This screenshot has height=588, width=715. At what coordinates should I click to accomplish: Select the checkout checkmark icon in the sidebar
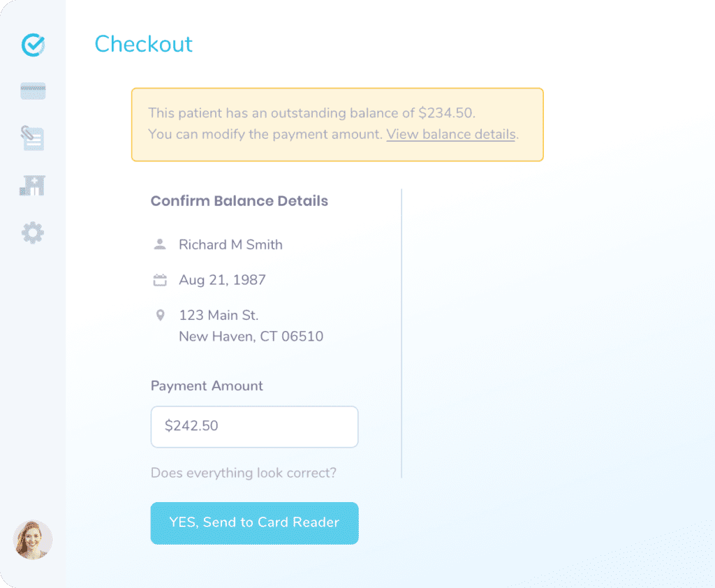[x=32, y=44]
